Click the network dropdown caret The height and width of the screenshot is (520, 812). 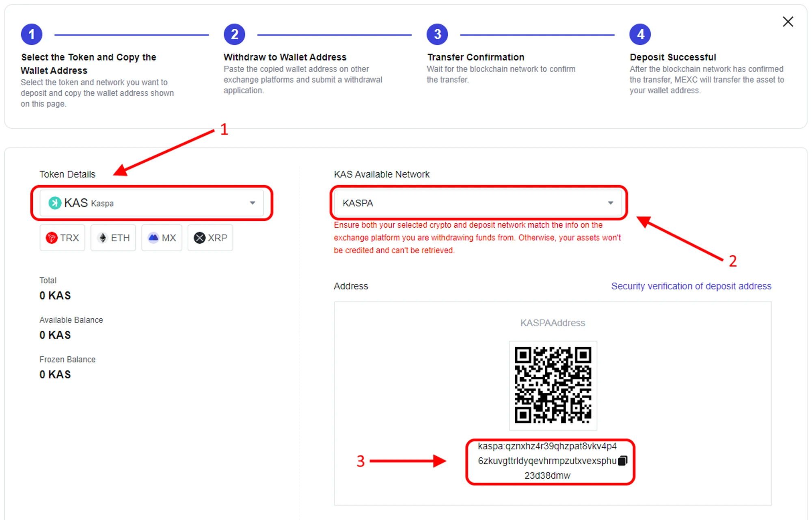[x=610, y=203]
